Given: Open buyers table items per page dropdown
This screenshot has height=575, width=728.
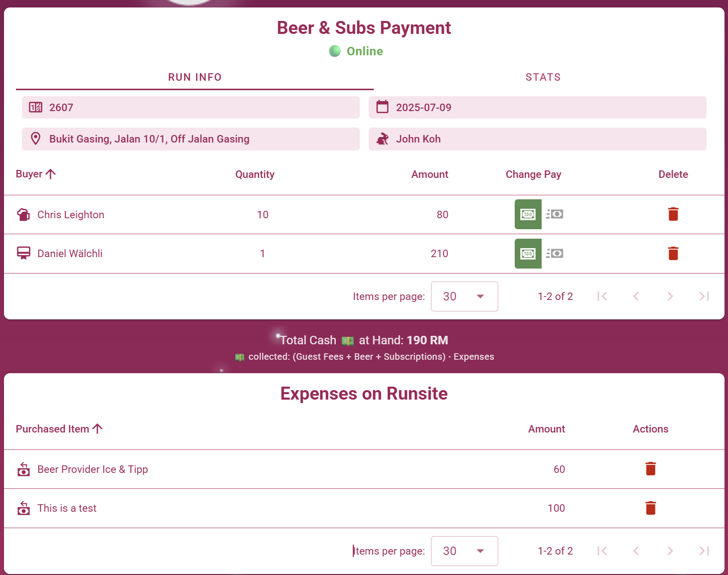Looking at the screenshot, I should click(464, 296).
